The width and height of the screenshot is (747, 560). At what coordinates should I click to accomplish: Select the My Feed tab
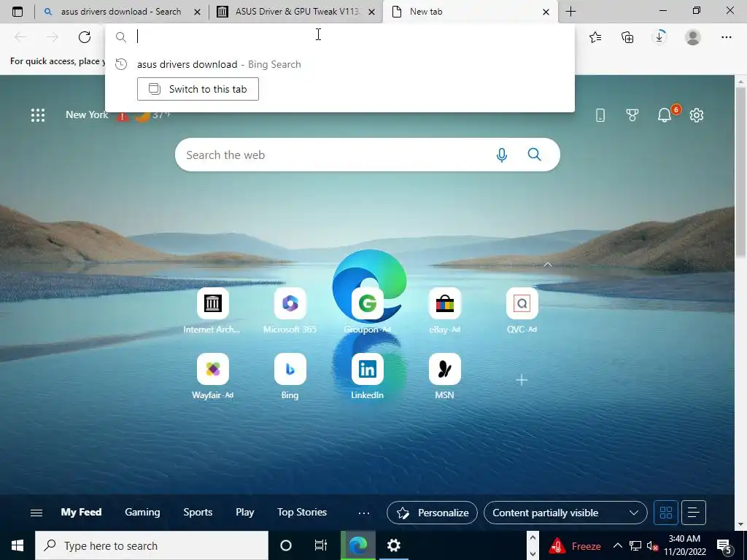[x=81, y=512]
